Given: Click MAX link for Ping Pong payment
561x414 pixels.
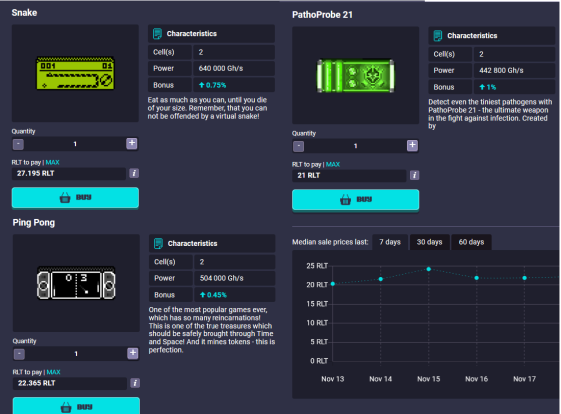Looking at the screenshot, I should [54, 372].
